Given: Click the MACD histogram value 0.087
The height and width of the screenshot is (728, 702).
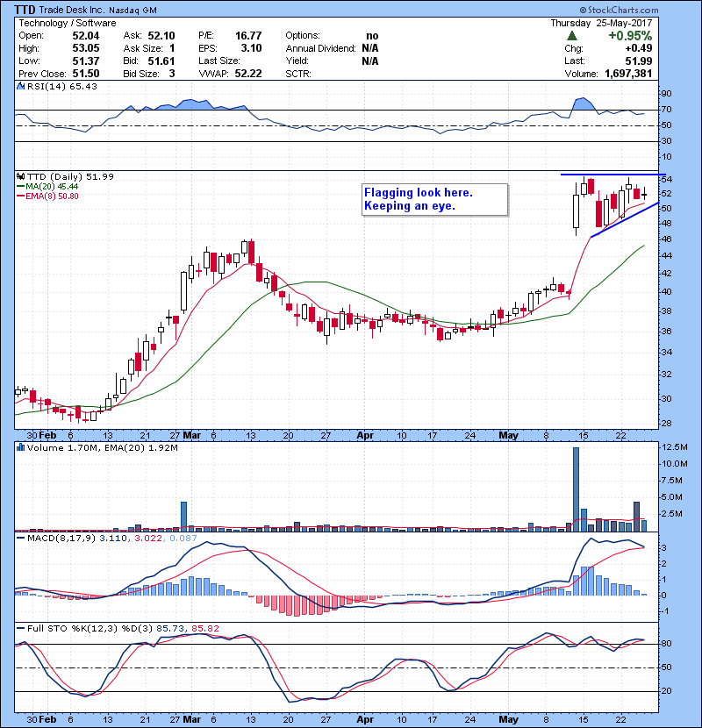Looking at the screenshot, I should [x=183, y=539].
